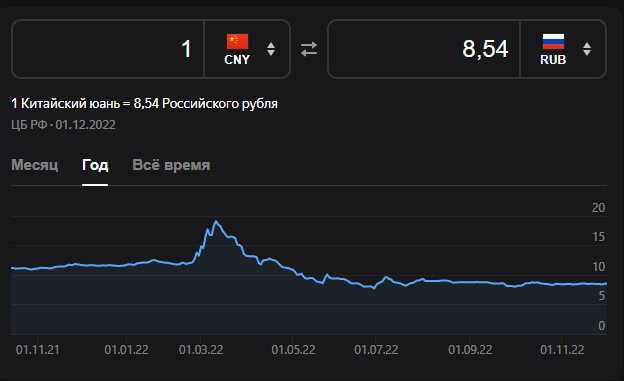Click the 01.09.22 date axis label
The image size is (624, 381).
[x=470, y=350]
